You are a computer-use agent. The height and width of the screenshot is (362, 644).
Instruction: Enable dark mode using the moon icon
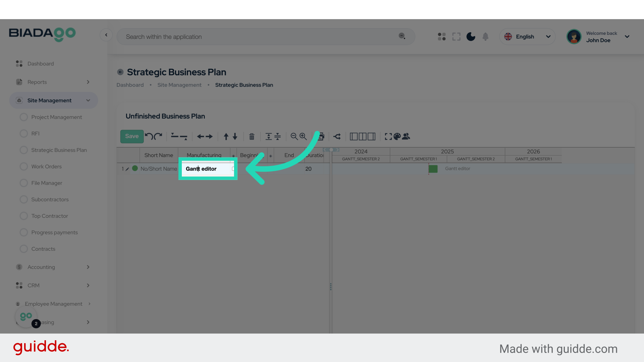pyautogui.click(x=471, y=37)
